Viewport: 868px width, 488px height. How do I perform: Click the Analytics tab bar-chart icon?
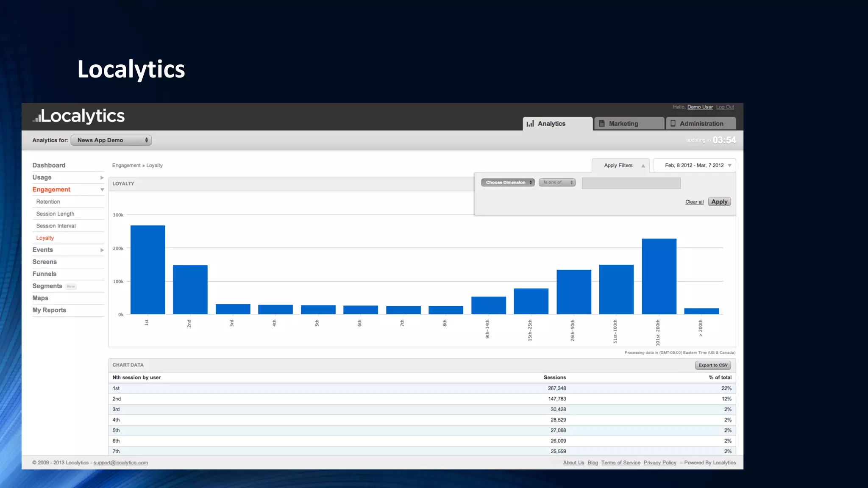coord(530,124)
